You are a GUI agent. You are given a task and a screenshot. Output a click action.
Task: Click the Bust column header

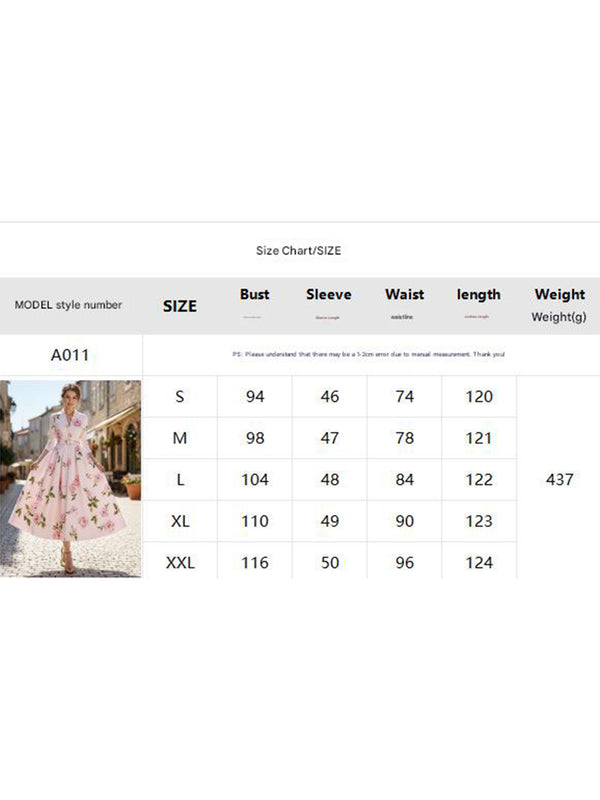pos(255,294)
